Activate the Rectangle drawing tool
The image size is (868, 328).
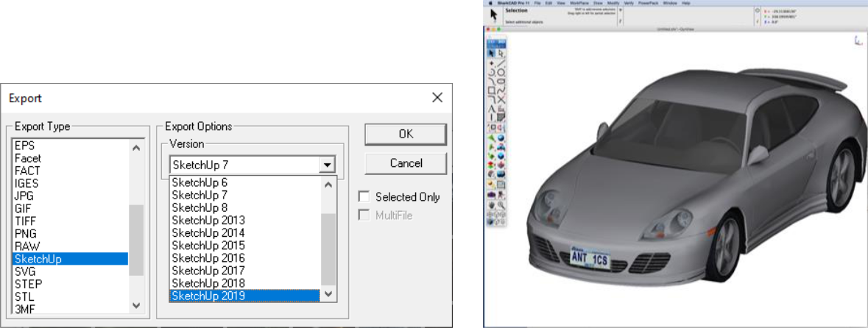pyautogui.click(x=492, y=90)
